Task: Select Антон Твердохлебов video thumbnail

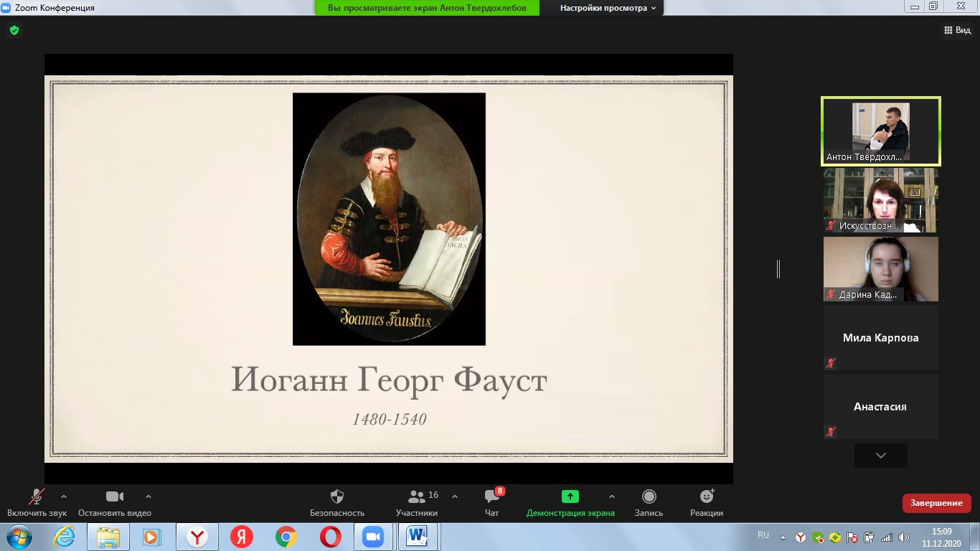Action: (881, 131)
